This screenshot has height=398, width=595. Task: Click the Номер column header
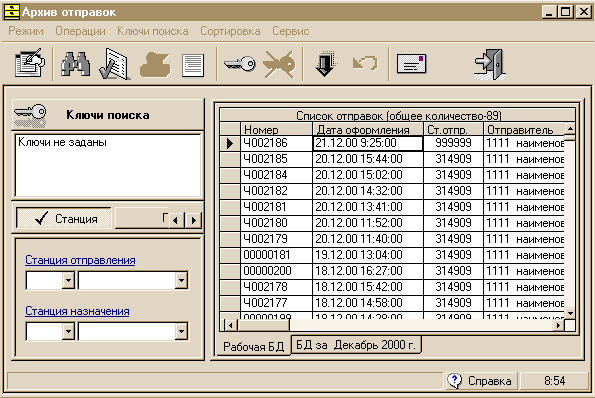(276, 129)
